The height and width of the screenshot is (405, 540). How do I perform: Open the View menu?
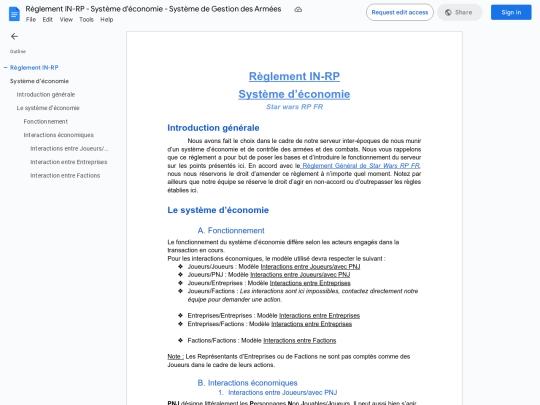pyautogui.click(x=66, y=20)
